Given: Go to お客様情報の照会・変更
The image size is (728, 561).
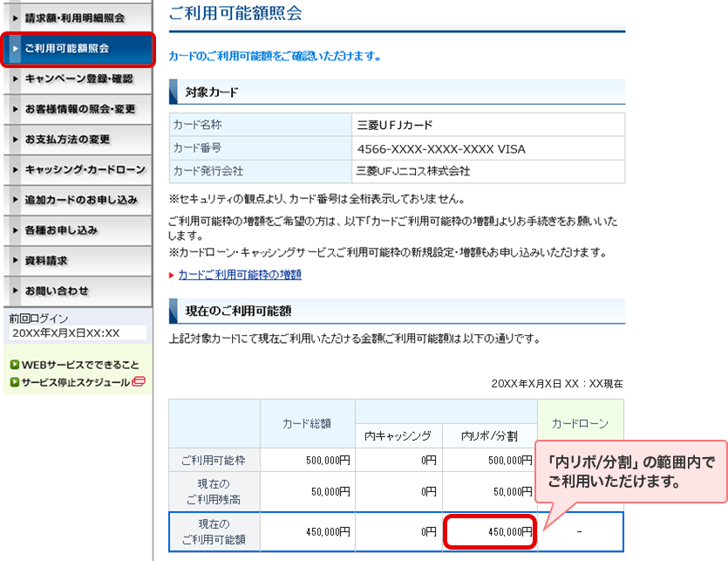Looking at the screenshot, I should coord(80,109).
